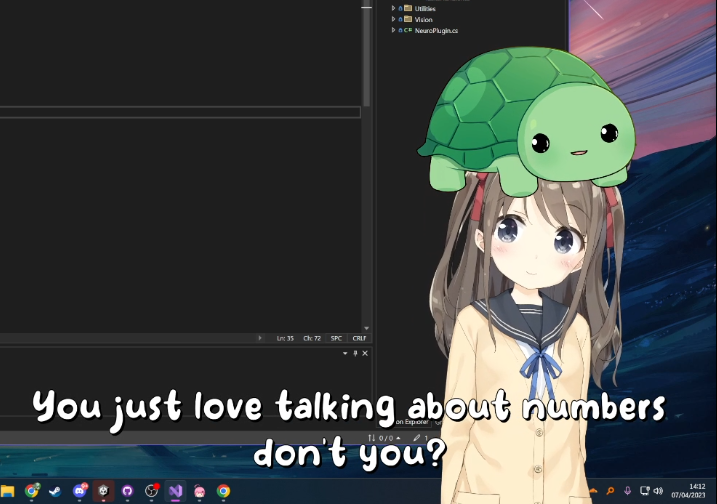This screenshot has height=504, width=717.
Task: Switch to Unity Hub taskbar icon
Action: [x=104, y=491]
